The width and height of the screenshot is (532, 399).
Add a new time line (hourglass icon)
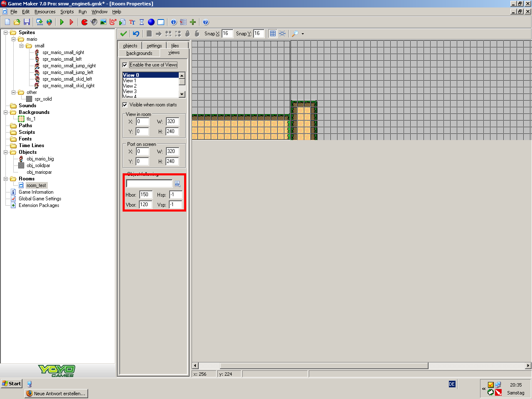[142, 22]
